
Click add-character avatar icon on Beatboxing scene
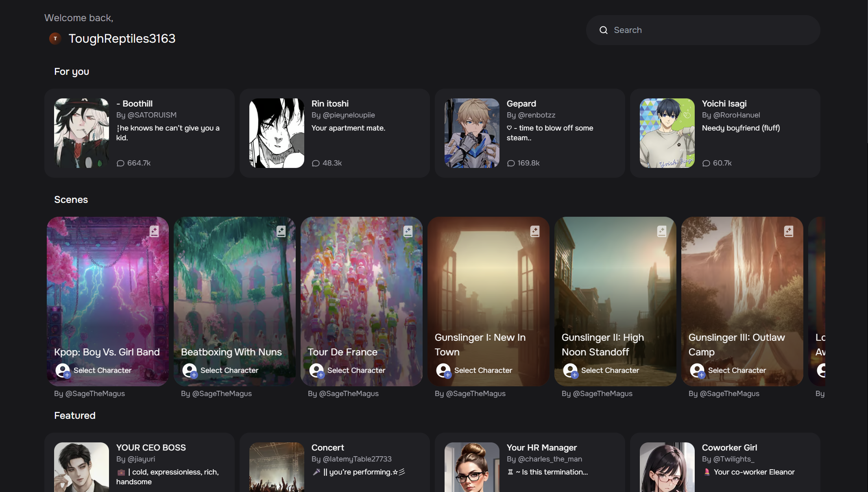[x=190, y=371]
